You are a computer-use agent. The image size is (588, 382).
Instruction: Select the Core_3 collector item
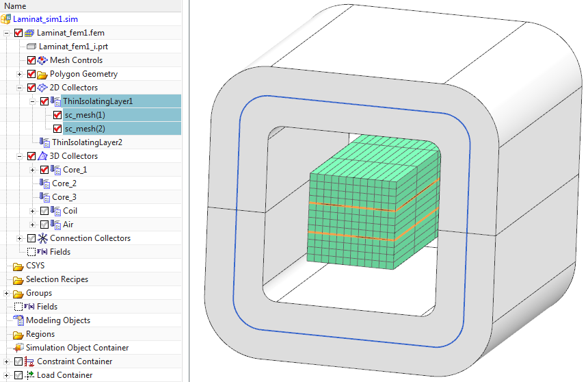[x=64, y=197]
